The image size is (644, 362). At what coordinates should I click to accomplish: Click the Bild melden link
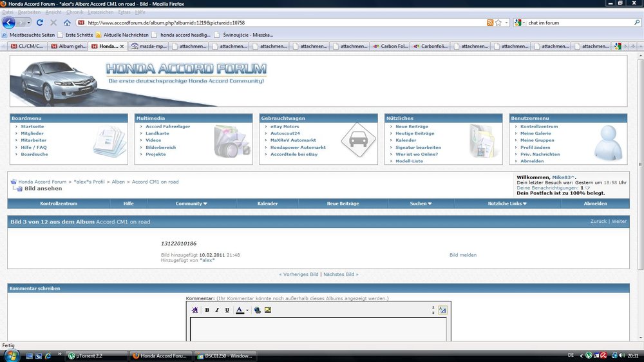[462, 255]
